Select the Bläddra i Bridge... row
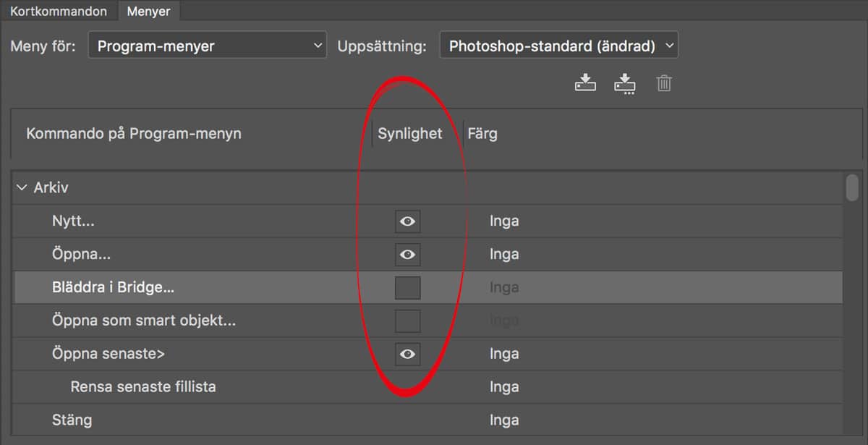Screen dimensions: 868x445 427,288
